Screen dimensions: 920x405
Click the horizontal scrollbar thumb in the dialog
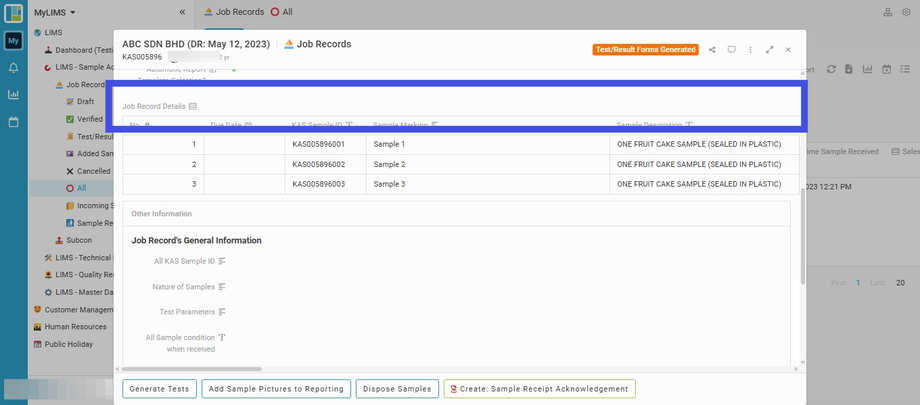[x=191, y=369]
